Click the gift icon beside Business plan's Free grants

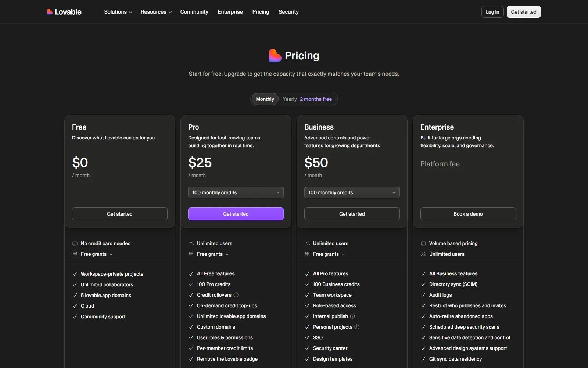click(307, 254)
